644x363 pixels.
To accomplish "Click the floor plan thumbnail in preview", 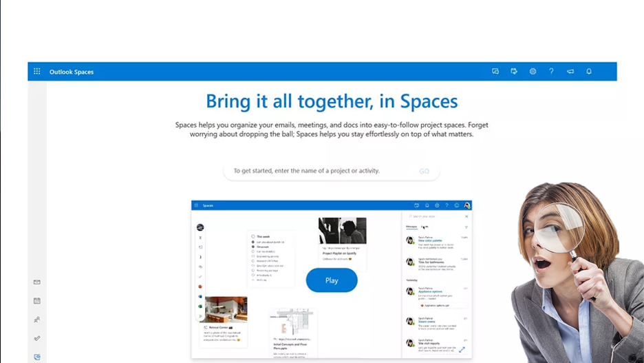I will pyautogui.click(x=293, y=322).
